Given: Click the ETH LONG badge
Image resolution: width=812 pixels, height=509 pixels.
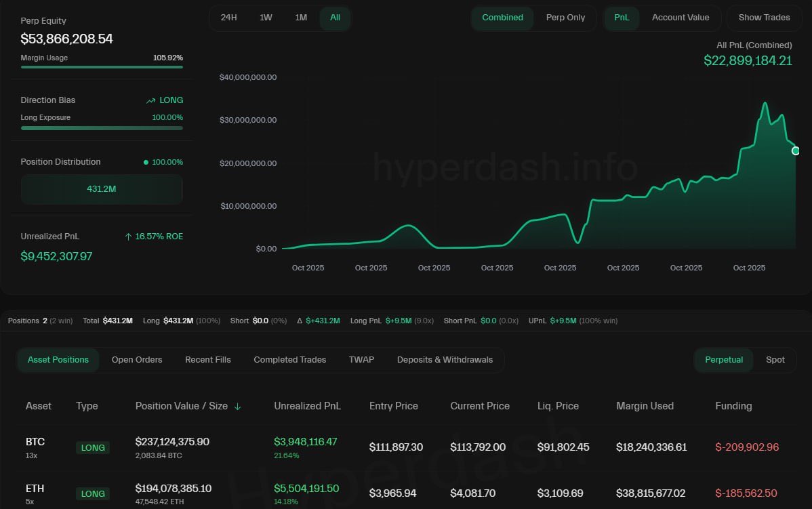Looking at the screenshot, I should pyautogui.click(x=93, y=493).
